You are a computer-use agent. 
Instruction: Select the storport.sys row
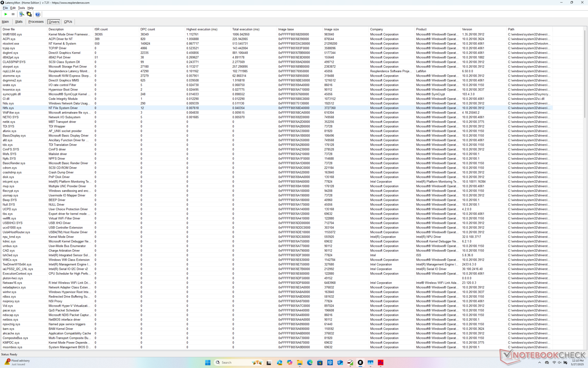pyautogui.click(x=277, y=67)
